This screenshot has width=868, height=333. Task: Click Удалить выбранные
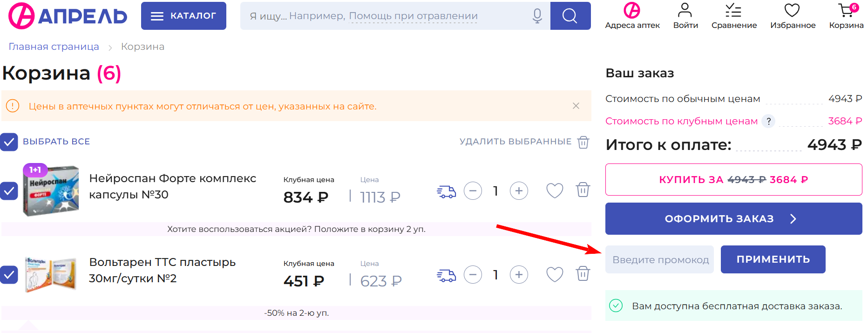point(515,142)
